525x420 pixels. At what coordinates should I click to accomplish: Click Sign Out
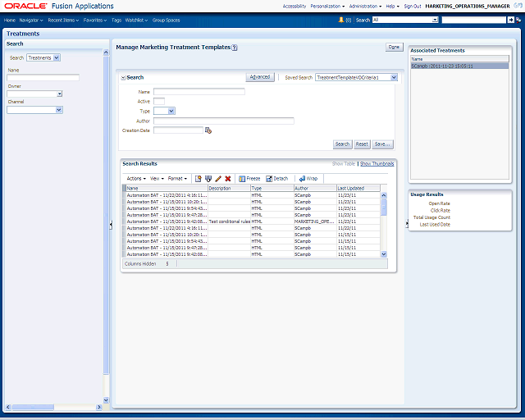pos(413,6)
